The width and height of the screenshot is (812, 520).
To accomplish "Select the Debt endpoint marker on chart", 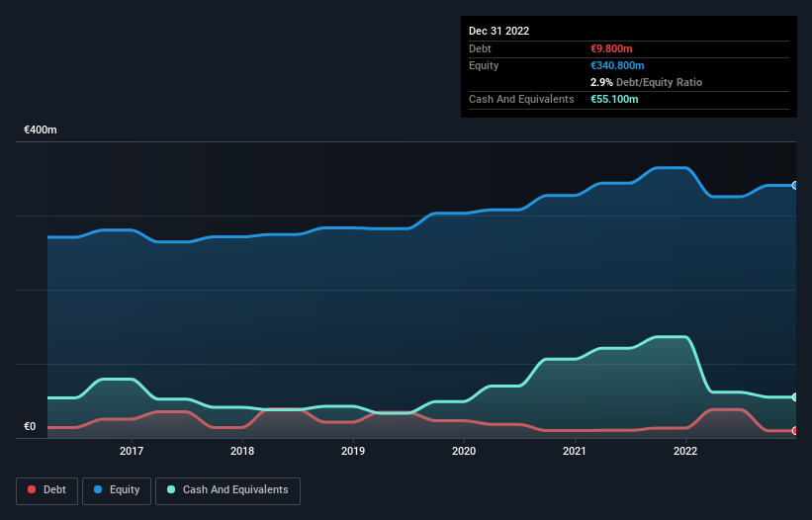I will click(x=795, y=430).
